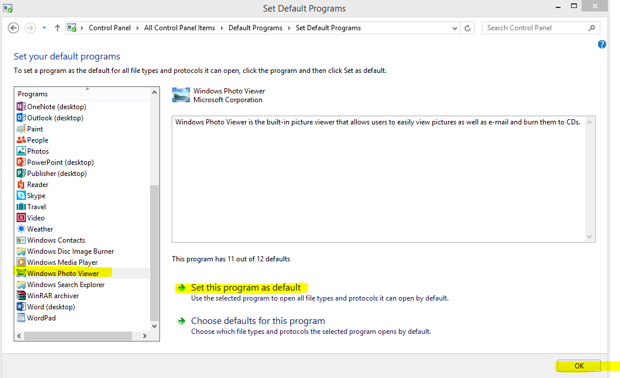Click the Windows Media Player icon

tap(21, 262)
